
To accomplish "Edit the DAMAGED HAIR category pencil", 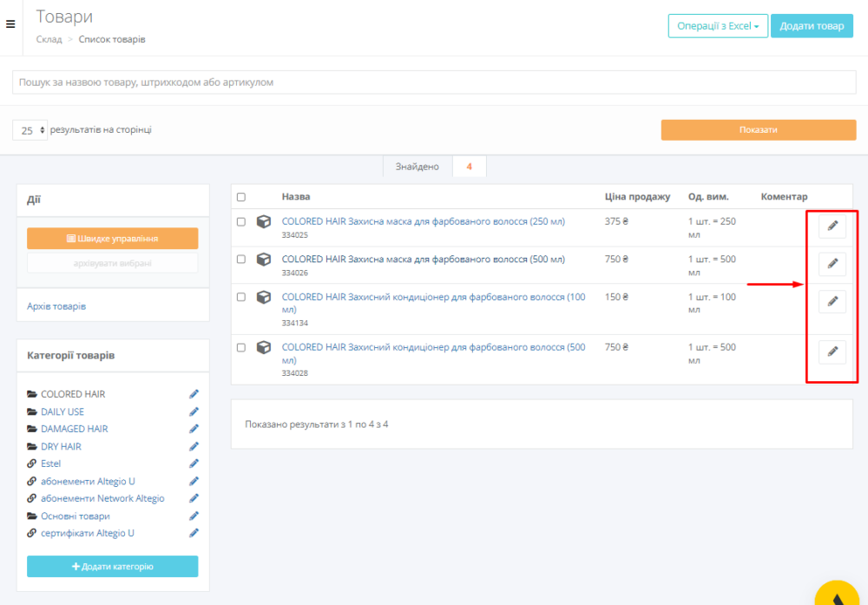I will coord(194,429).
